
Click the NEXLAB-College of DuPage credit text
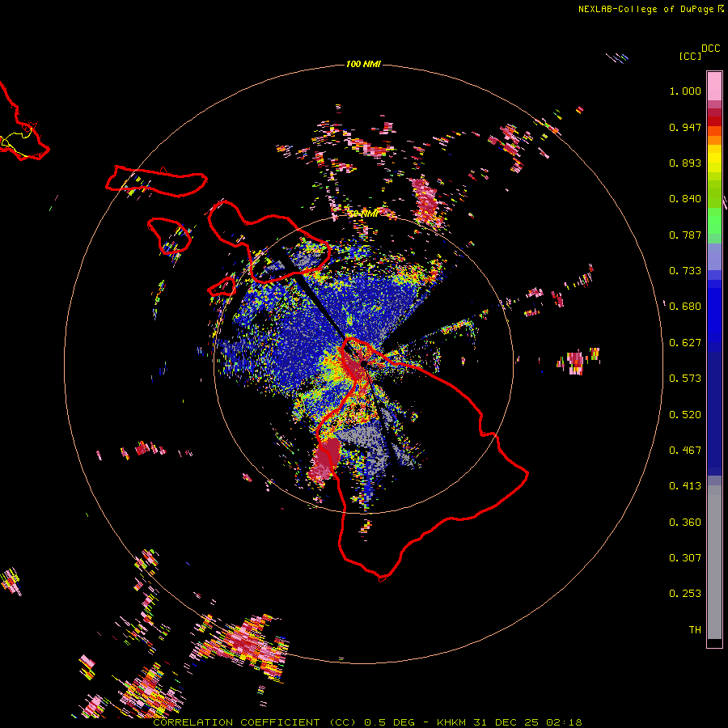point(645,9)
